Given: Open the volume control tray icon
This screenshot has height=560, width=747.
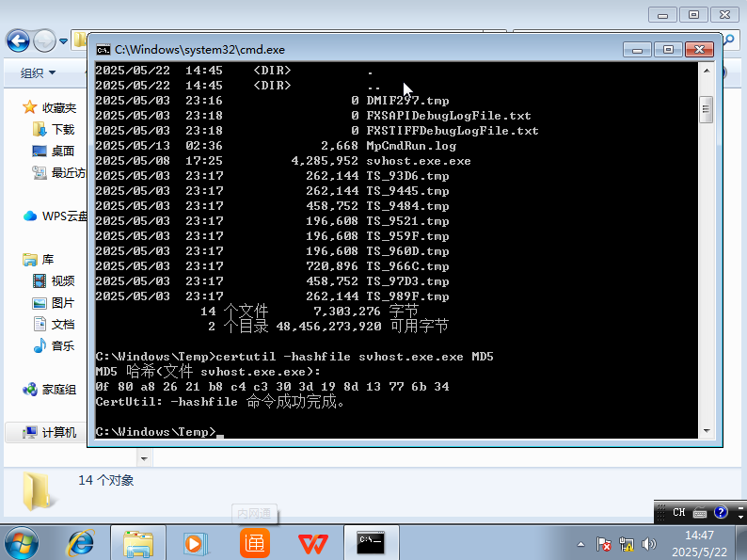Looking at the screenshot, I should (649, 544).
